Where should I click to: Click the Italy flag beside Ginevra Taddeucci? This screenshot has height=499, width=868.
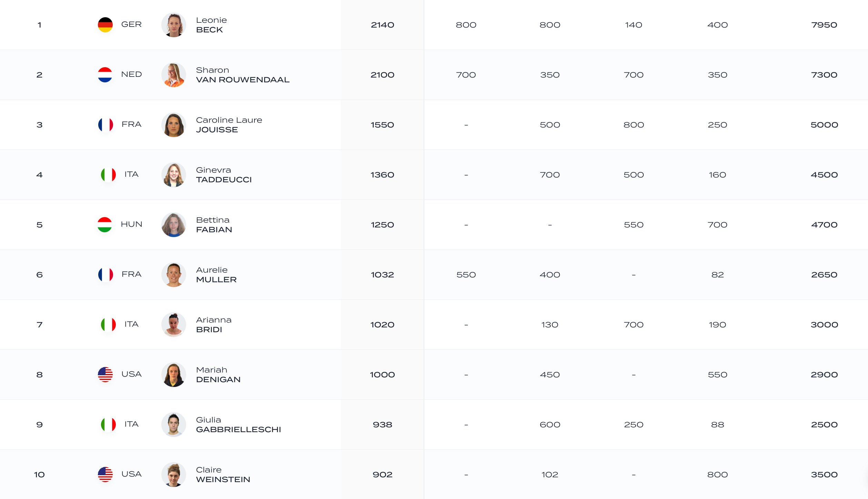coord(108,175)
